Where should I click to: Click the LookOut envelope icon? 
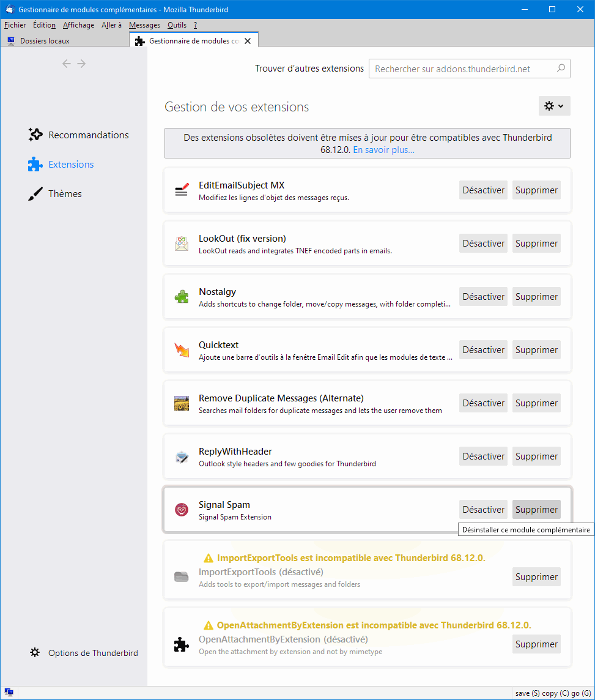click(182, 244)
